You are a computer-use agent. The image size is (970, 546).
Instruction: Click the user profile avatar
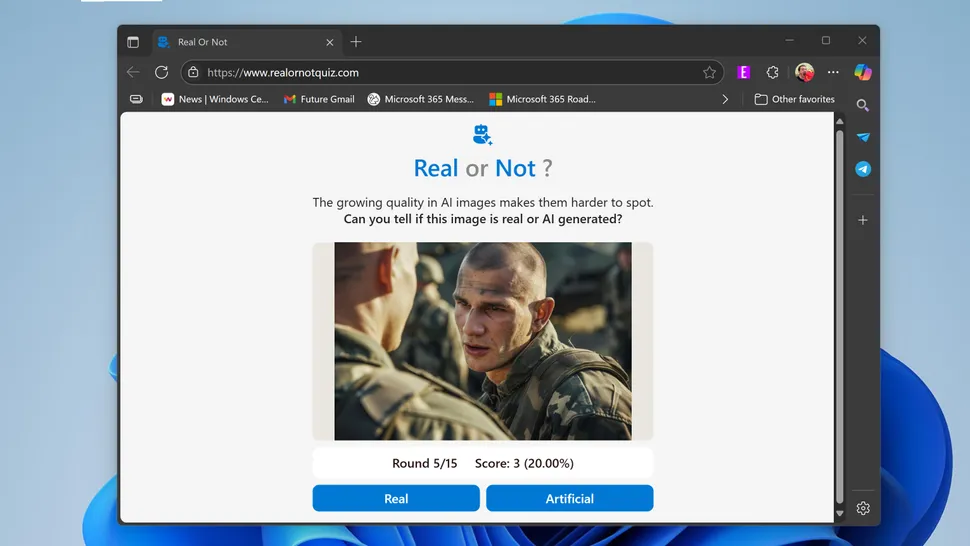point(804,72)
